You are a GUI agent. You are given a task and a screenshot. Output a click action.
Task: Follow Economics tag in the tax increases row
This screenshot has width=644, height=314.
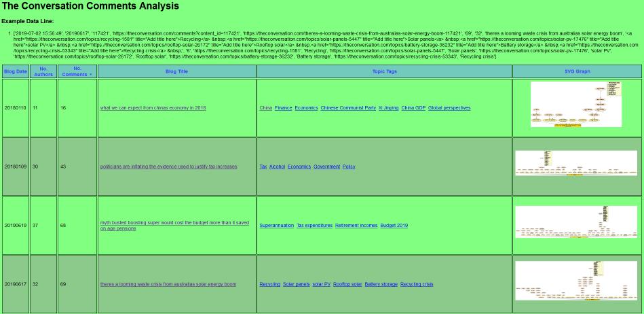coord(299,167)
